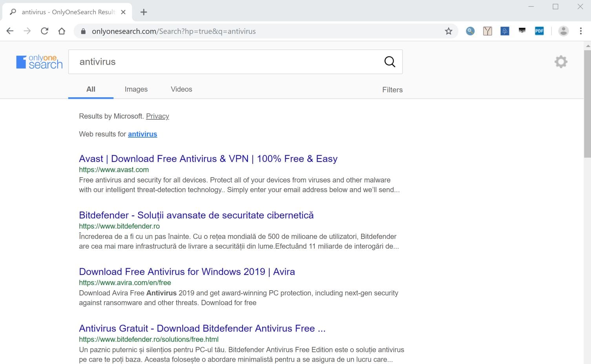The width and height of the screenshot is (591, 364).
Task: Reload the current page
Action: point(44,31)
